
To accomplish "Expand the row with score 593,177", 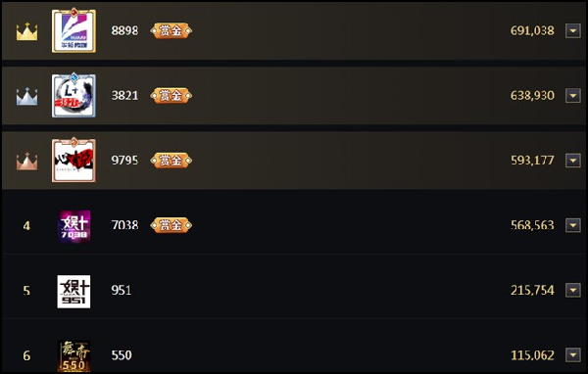I will click(x=573, y=161).
